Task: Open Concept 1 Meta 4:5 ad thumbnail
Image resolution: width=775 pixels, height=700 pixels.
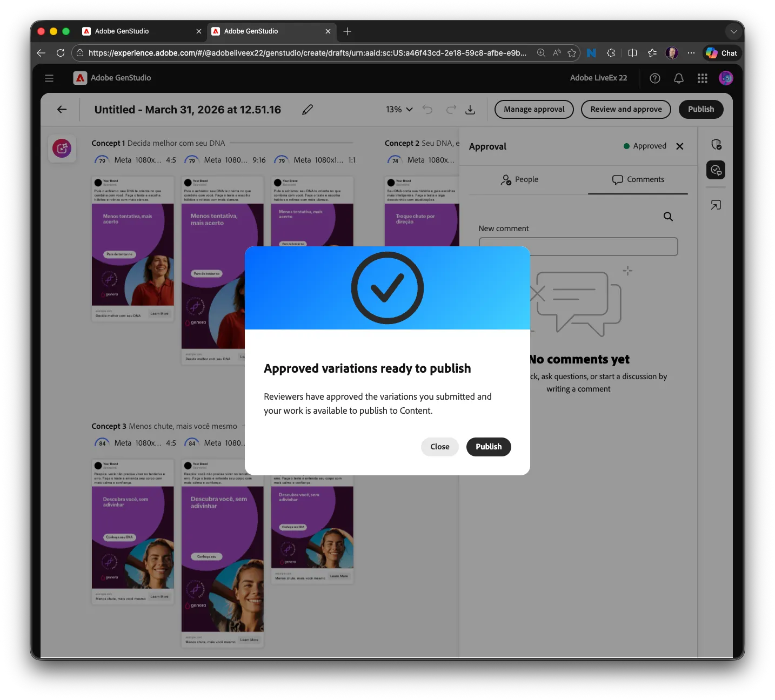Action: click(x=133, y=249)
